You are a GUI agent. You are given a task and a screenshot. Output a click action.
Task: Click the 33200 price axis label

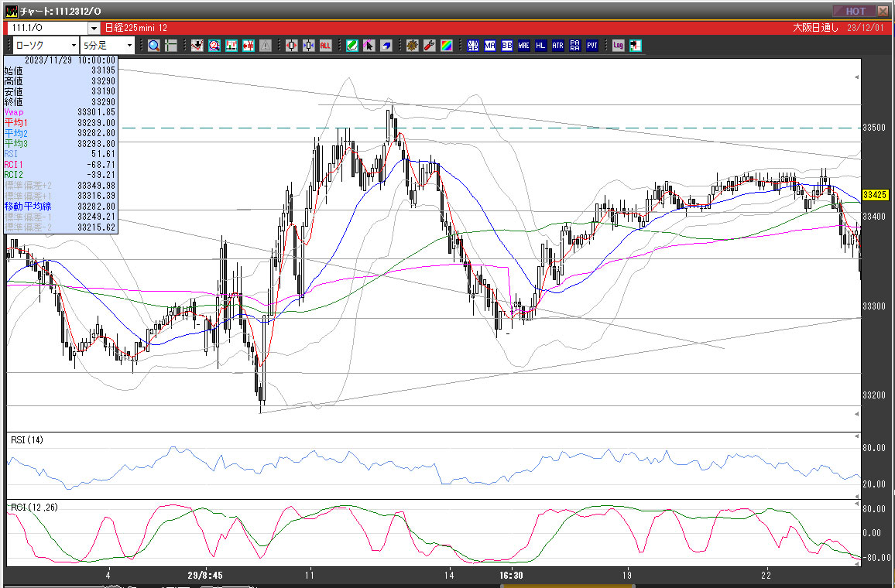(874, 395)
